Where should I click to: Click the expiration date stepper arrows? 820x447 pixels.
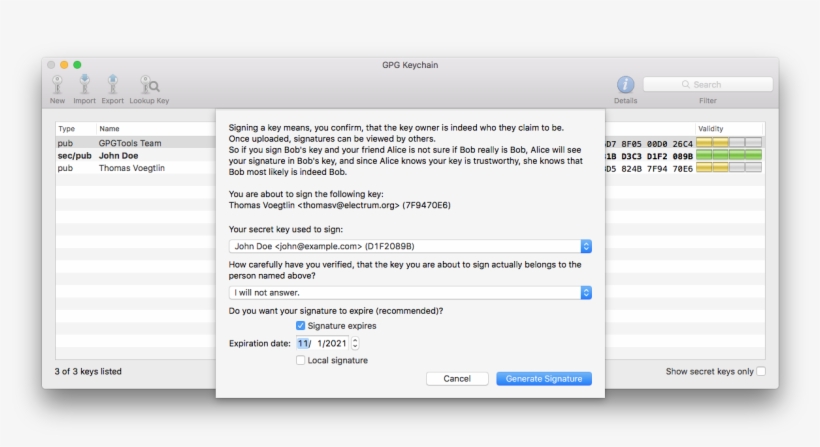(x=355, y=343)
